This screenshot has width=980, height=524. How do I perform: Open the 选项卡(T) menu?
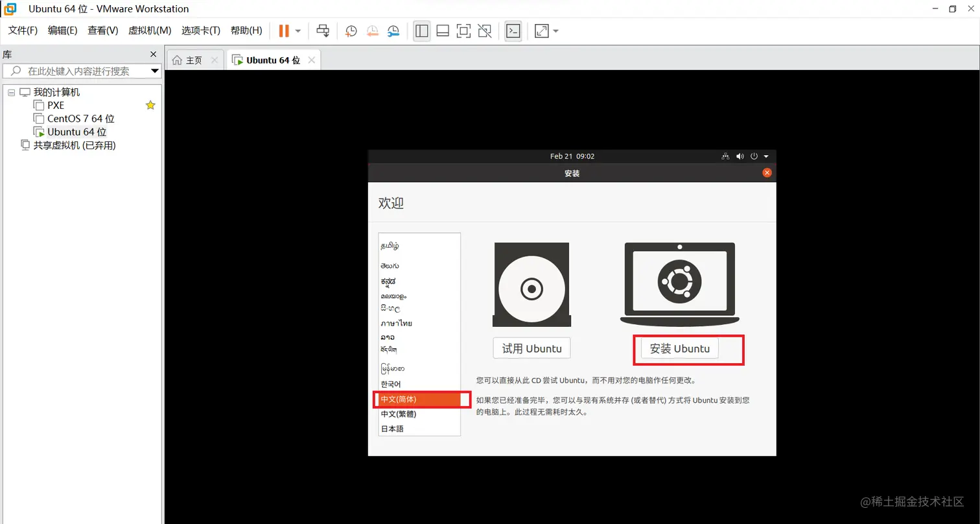tap(201, 30)
